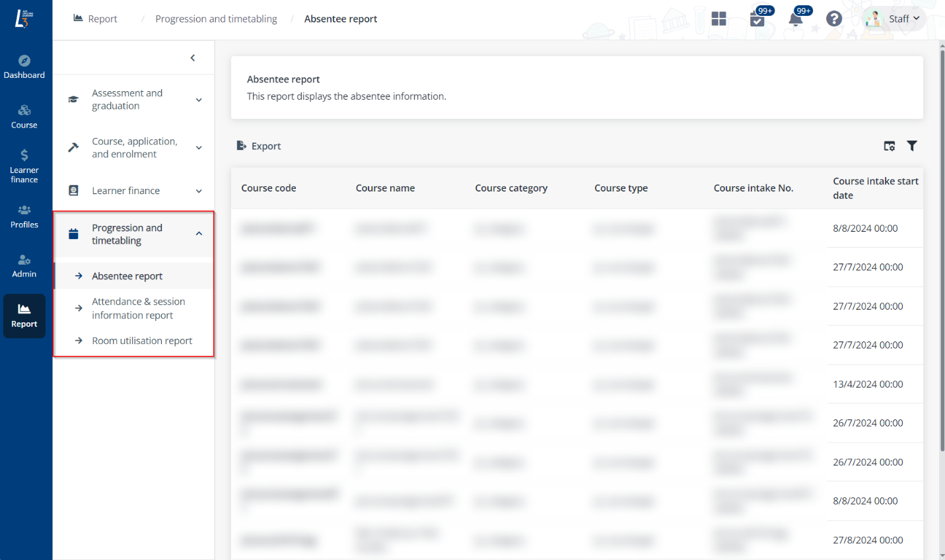Open the notifications bell icon
The width and height of the screenshot is (945, 560).
coord(796,21)
